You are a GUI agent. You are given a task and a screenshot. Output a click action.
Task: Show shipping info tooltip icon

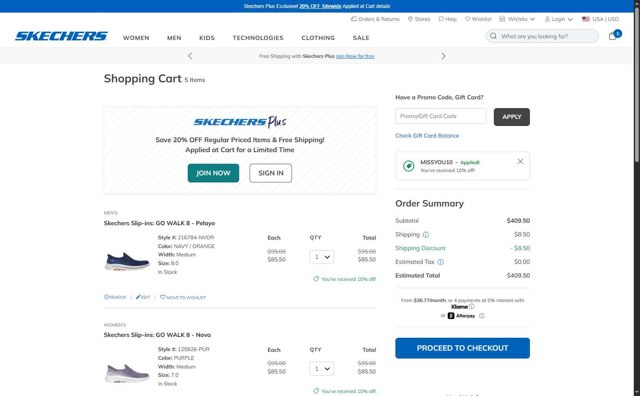click(x=426, y=235)
